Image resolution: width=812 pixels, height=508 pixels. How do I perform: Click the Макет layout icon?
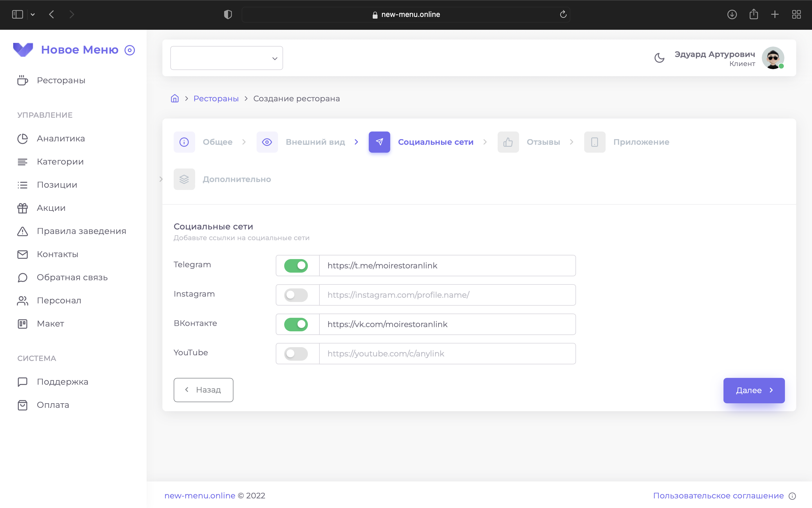click(23, 324)
